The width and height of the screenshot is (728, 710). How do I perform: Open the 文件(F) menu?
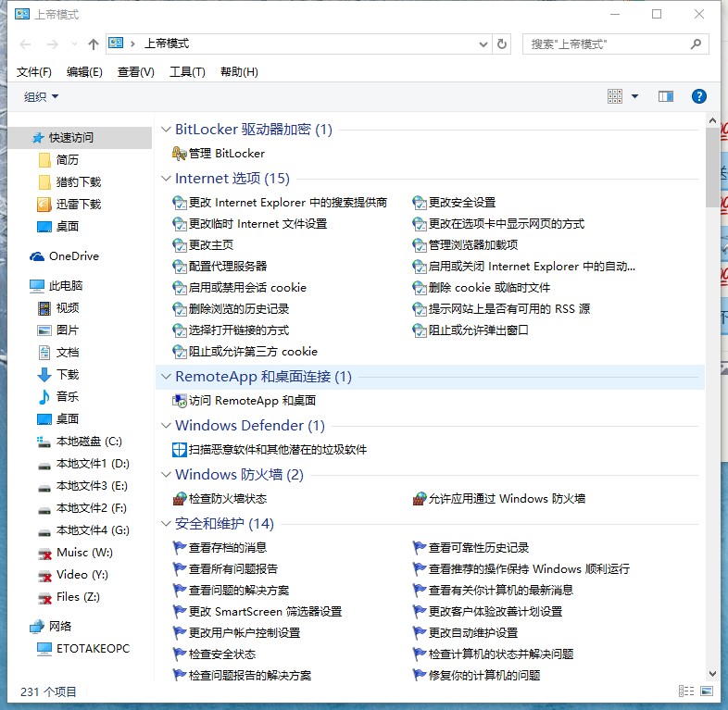pyautogui.click(x=34, y=72)
